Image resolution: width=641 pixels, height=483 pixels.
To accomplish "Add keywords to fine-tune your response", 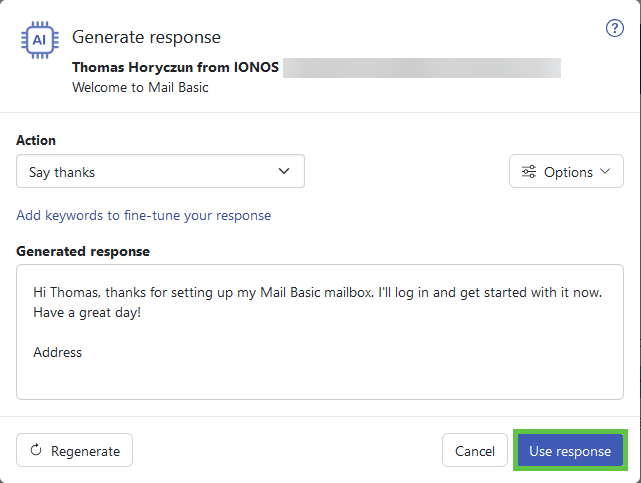I will [143, 215].
